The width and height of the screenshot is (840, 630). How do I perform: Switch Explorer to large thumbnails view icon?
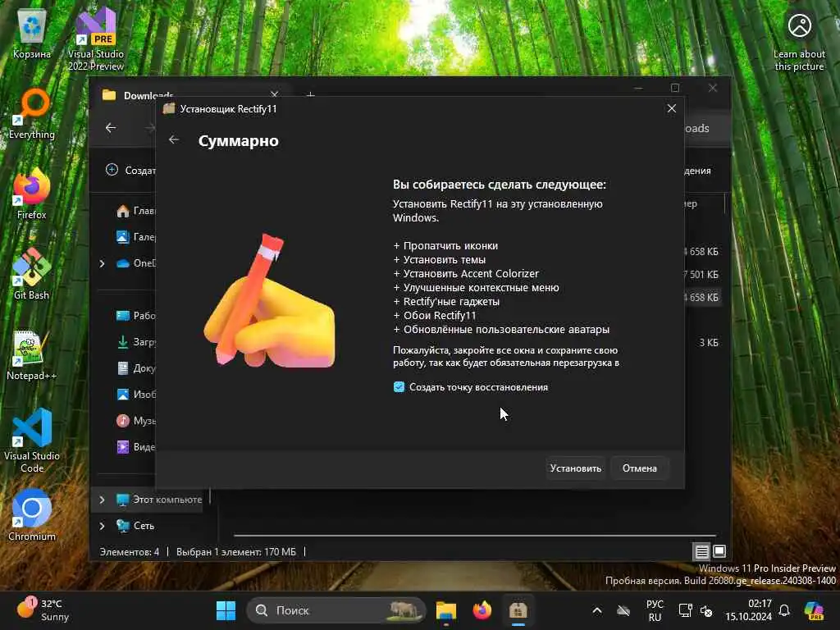[719, 551]
